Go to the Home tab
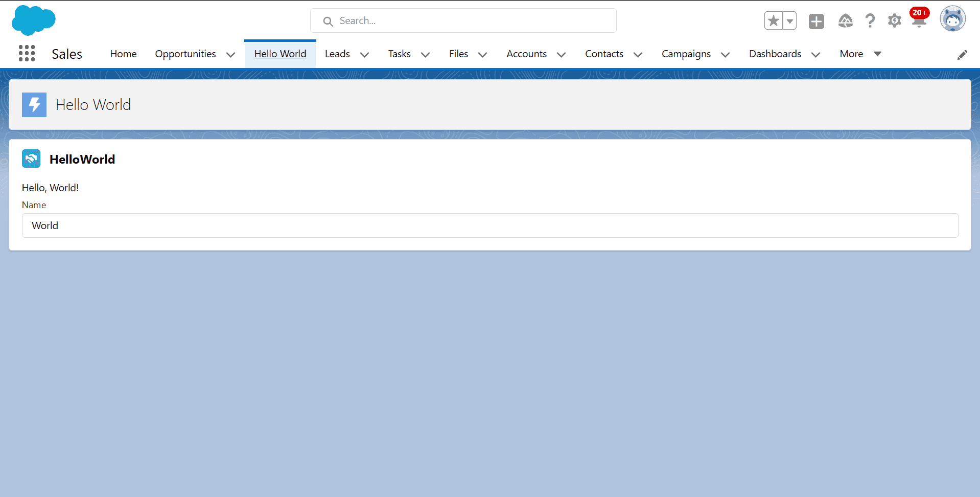Image resolution: width=980 pixels, height=497 pixels. click(x=123, y=54)
